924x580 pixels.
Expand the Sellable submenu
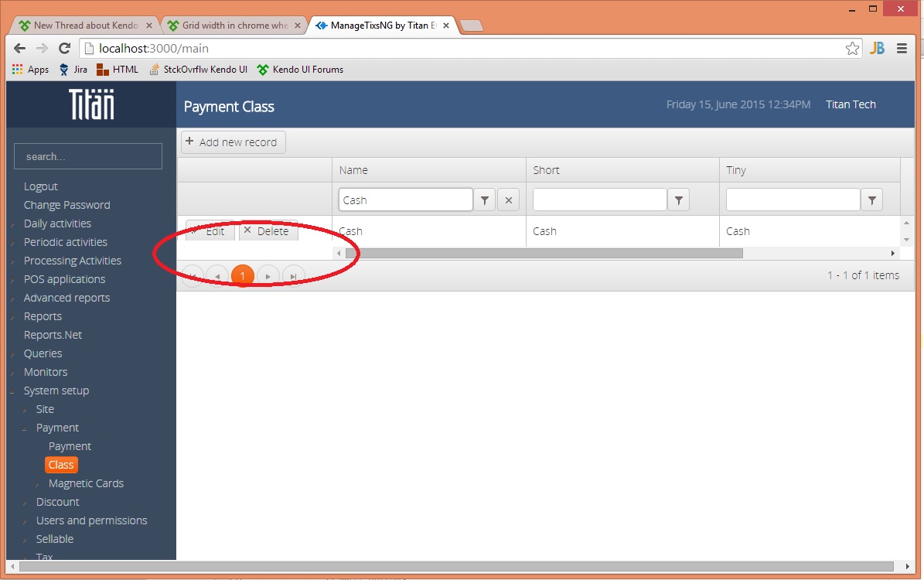(55, 539)
